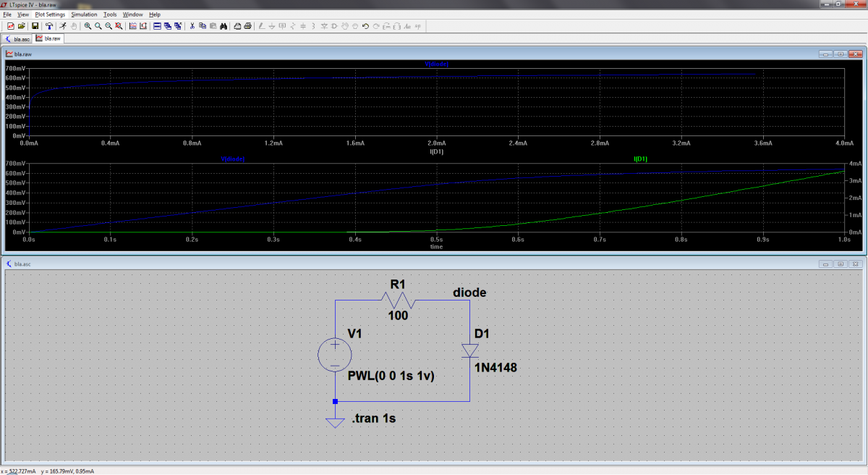
Task: Open the Control Panel hammer icon
Action: click(49, 26)
